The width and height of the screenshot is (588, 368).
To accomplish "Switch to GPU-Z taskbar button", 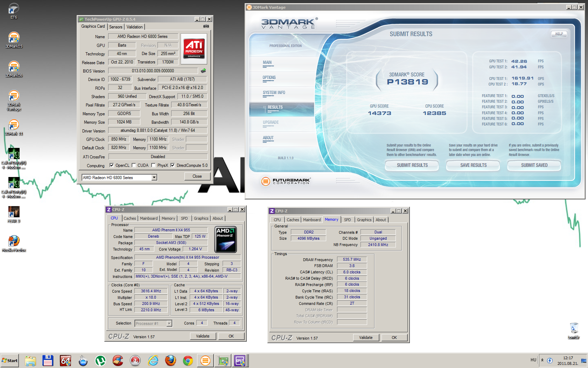I will [223, 361].
